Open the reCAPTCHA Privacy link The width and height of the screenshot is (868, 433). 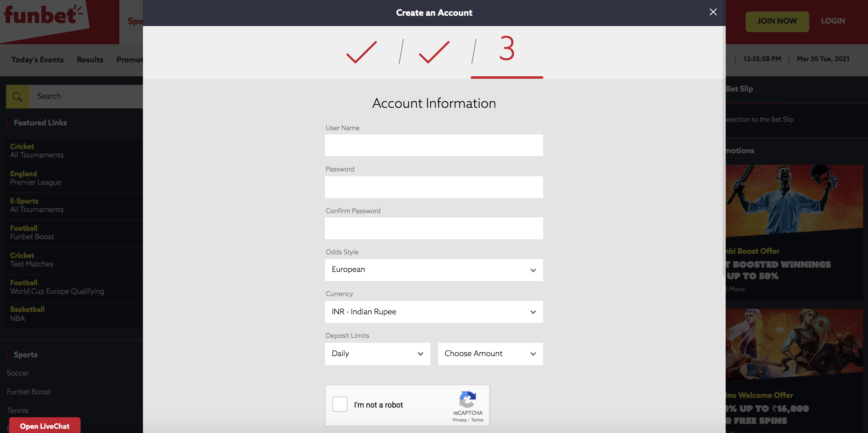[459, 420]
